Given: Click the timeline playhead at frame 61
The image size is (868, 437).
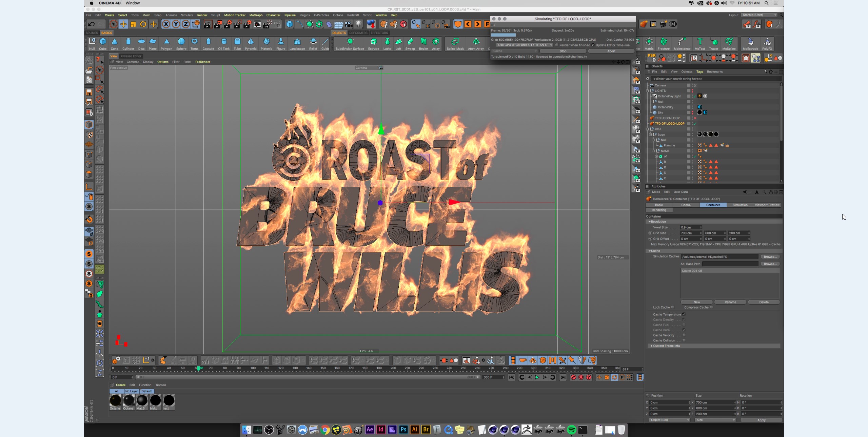Looking at the screenshot, I should coord(198,368).
